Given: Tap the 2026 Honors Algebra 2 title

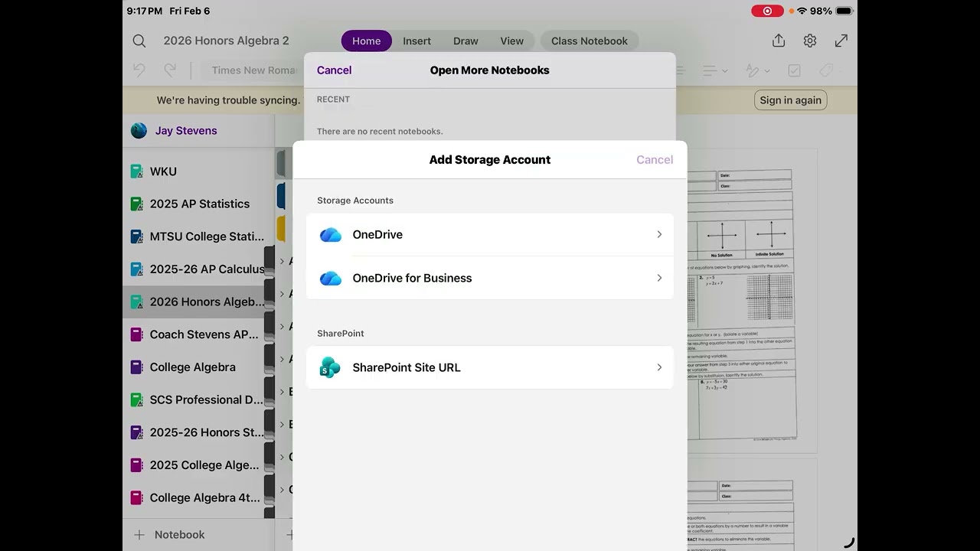Looking at the screenshot, I should (226, 41).
